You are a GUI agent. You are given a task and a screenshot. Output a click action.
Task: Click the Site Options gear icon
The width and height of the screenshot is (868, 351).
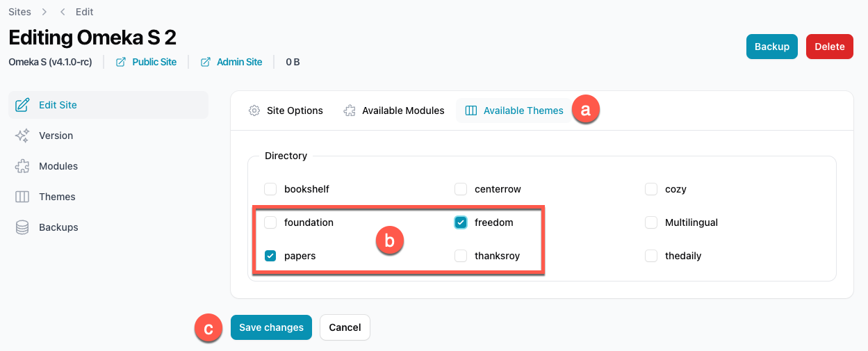[254, 111]
